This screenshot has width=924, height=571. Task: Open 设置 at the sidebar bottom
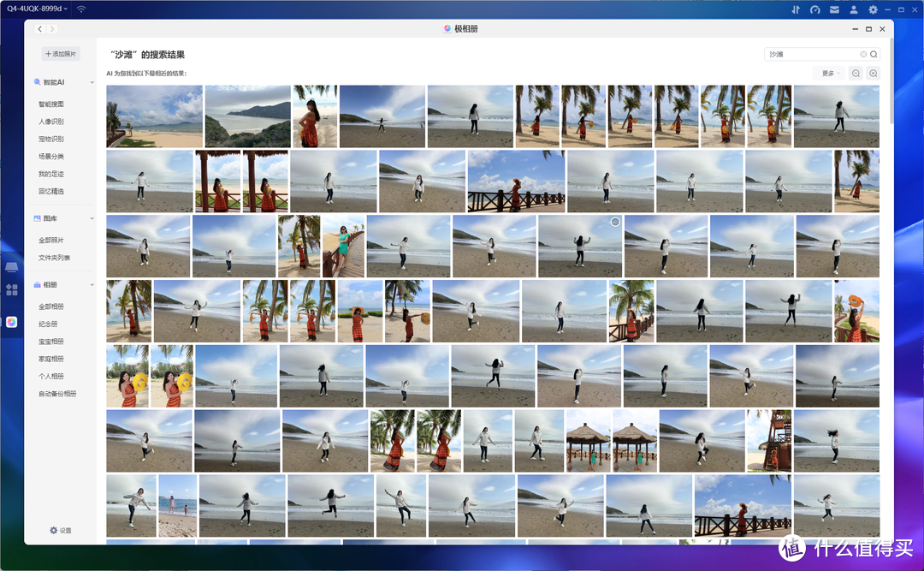[x=61, y=531]
